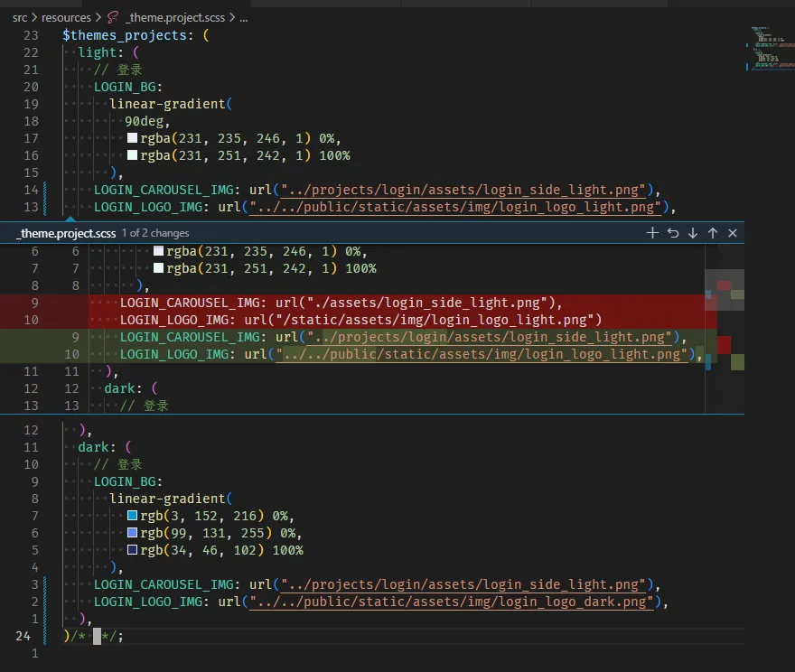Click the '90deg,' value
795x672 pixels.
[147, 121]
